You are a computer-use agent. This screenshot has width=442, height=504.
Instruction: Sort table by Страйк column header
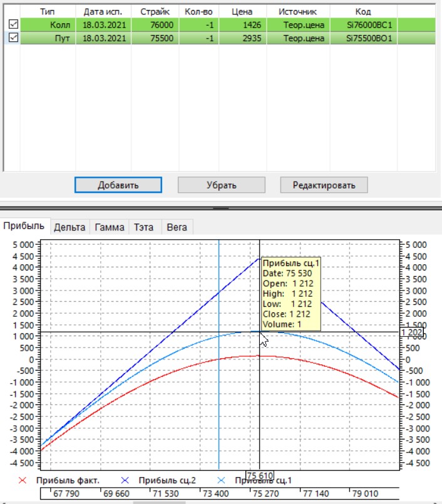pyautogui.click(x=155, y=11)
